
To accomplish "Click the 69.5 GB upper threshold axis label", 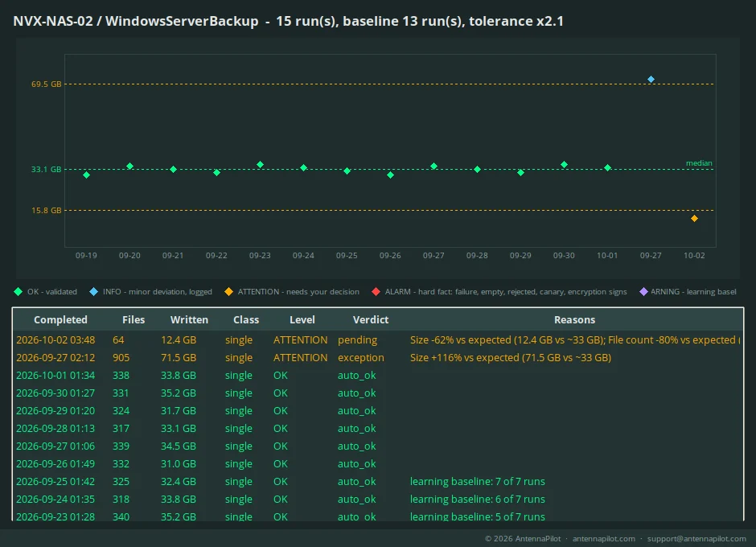I will (47, 84).
